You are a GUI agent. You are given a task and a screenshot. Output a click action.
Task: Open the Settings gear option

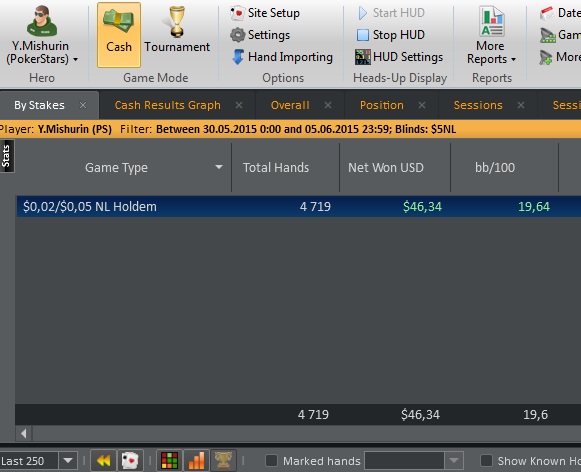pos(260,35)
